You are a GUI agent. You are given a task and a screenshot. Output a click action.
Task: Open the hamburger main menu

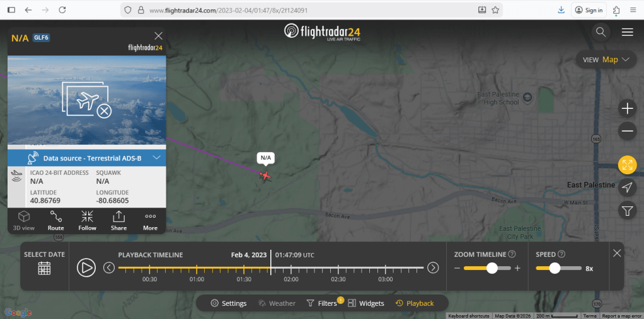tap(627, 32)
